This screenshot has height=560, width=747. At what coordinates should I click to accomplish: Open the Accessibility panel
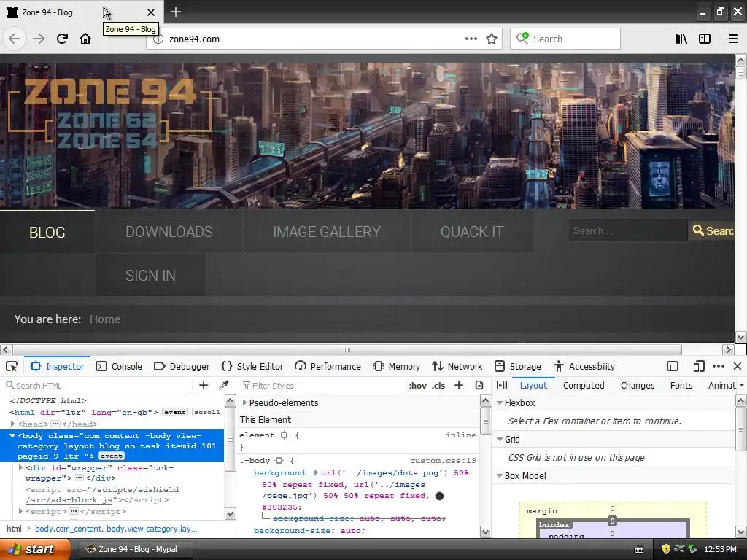[x=584, y=366]
